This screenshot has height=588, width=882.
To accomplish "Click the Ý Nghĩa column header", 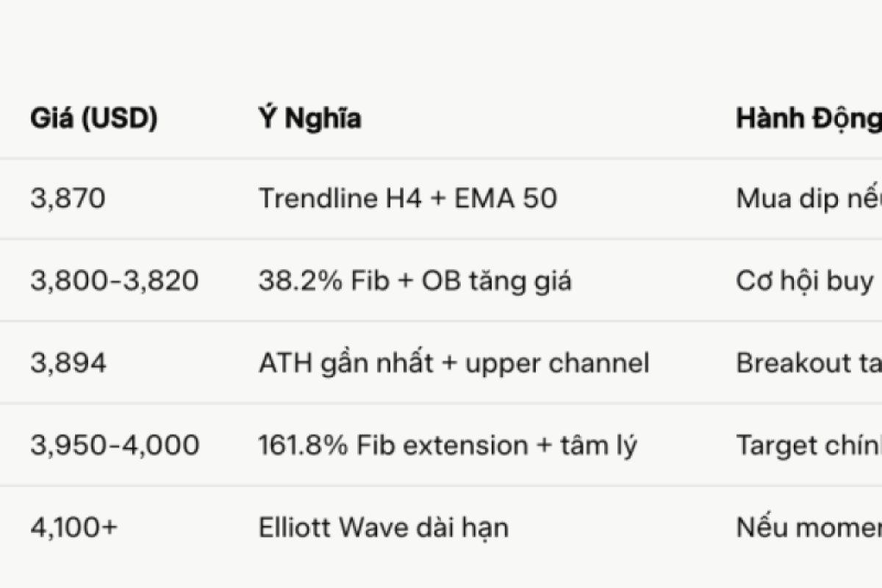I will [x=309, y=119].
